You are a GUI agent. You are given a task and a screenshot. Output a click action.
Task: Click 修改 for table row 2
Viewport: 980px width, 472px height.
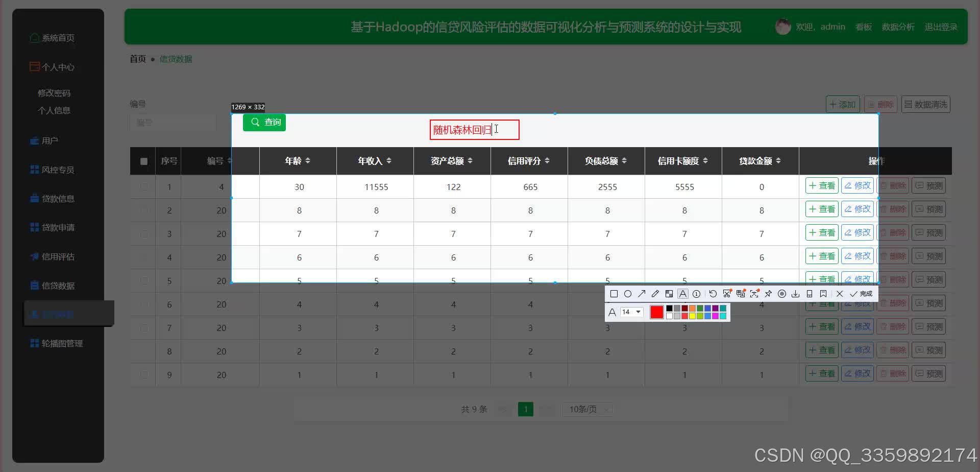pyautogui.click(x=857, y=209)
